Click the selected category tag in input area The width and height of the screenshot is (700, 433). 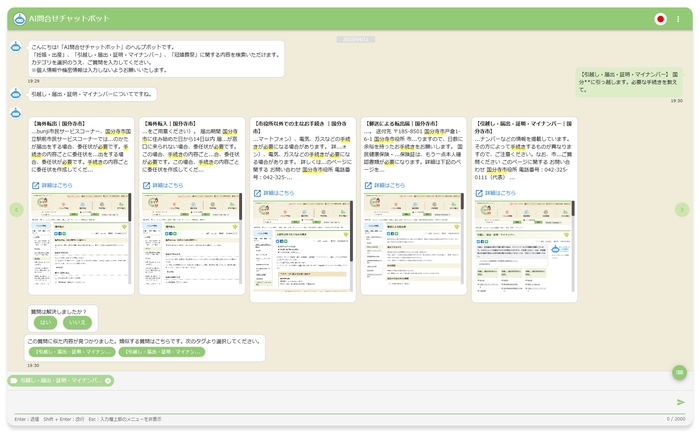point(58,381)
